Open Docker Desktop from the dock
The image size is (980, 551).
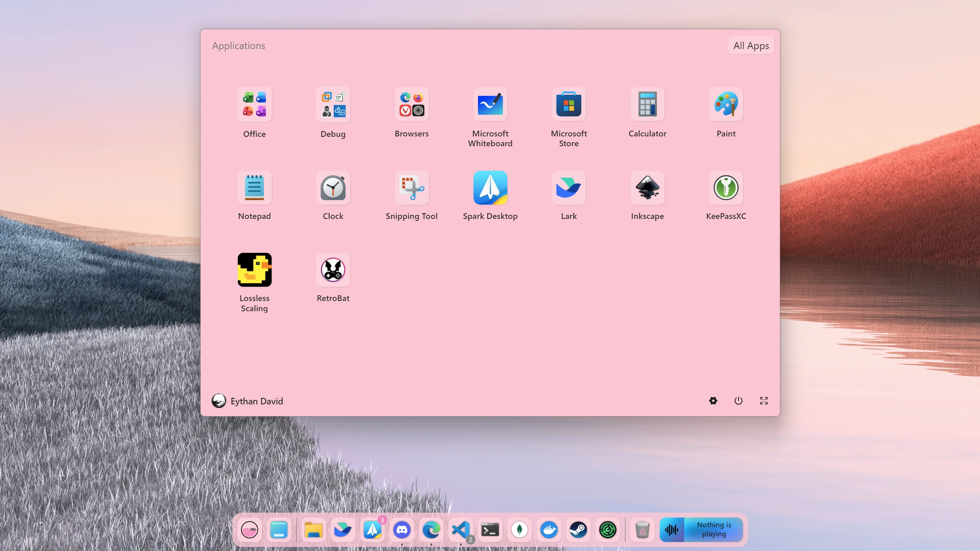(549, 530)
